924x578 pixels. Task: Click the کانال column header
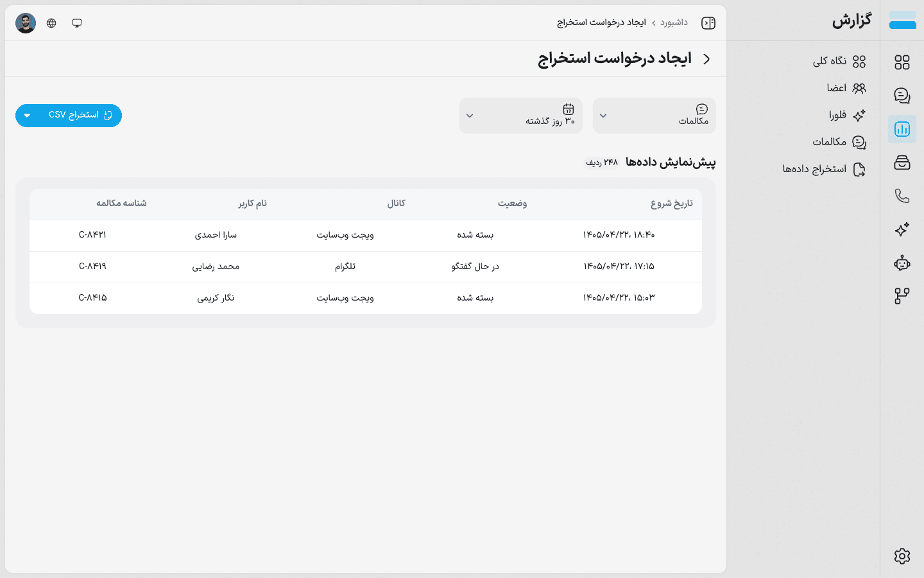coord(396,204)
